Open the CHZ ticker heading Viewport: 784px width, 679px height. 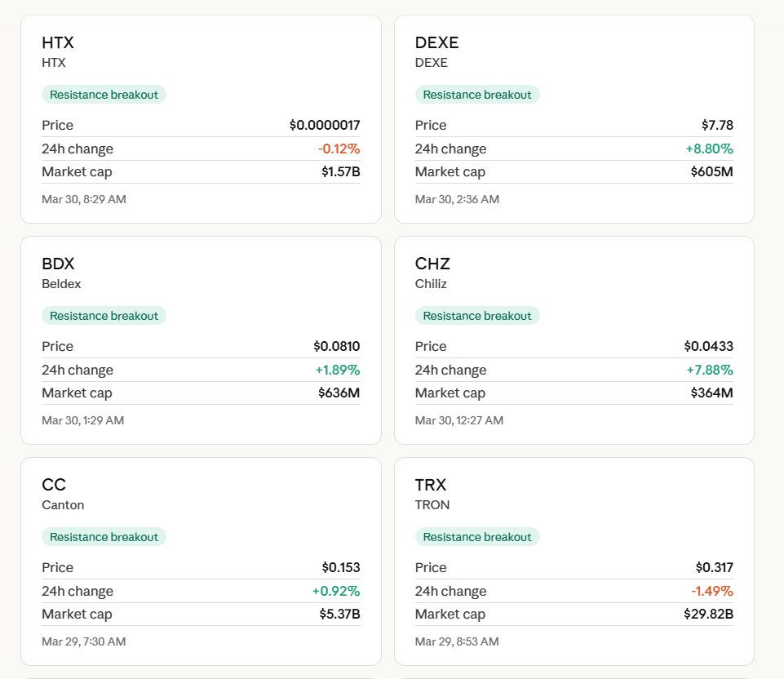point(432,264)
